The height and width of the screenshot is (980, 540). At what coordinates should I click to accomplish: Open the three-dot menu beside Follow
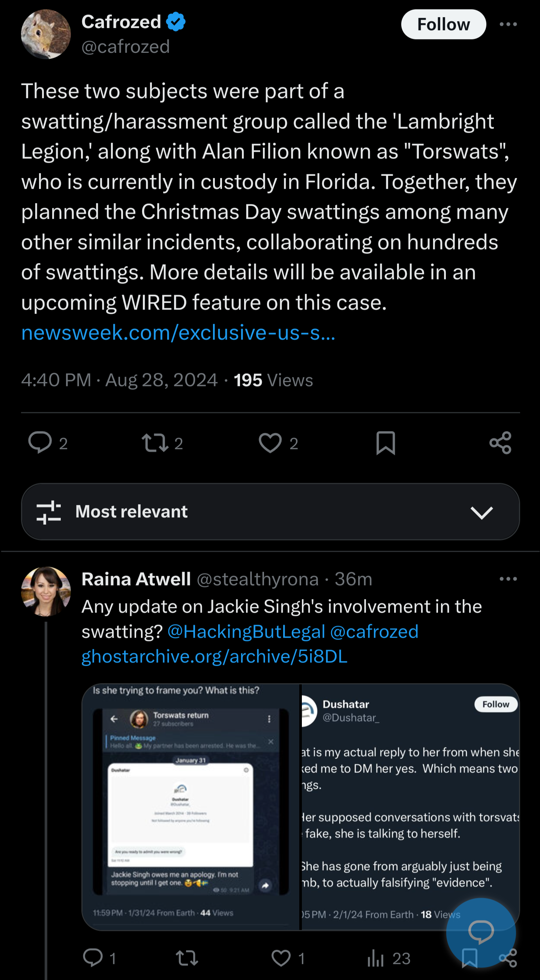tap(508, 24)
